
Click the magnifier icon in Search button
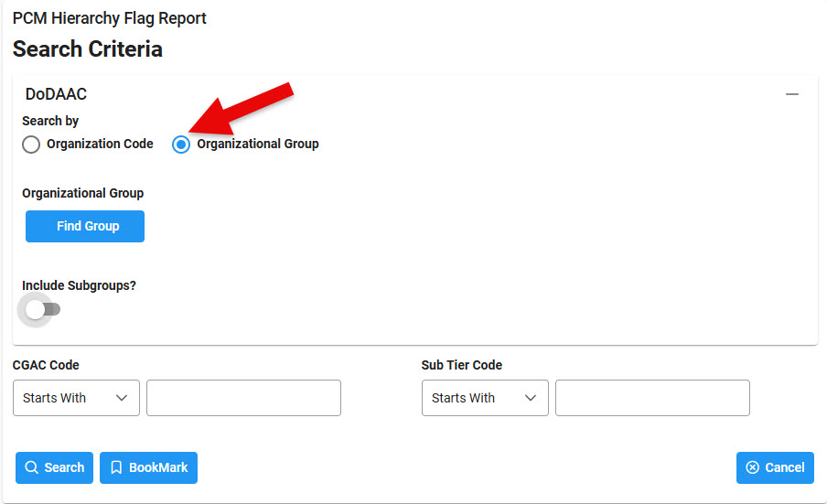31,467
